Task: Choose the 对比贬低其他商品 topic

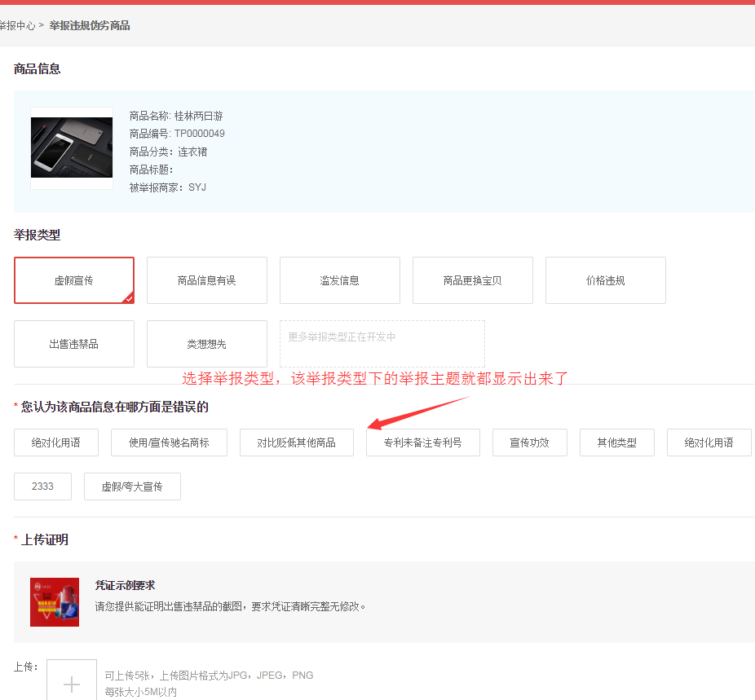Action: pos(297,442)
